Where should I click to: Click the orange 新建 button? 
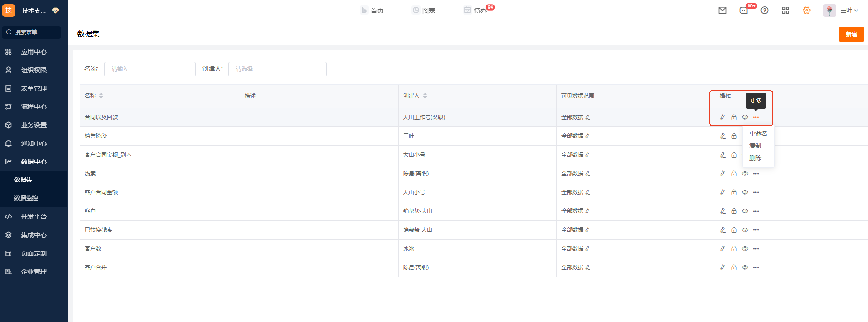point(851,34)
